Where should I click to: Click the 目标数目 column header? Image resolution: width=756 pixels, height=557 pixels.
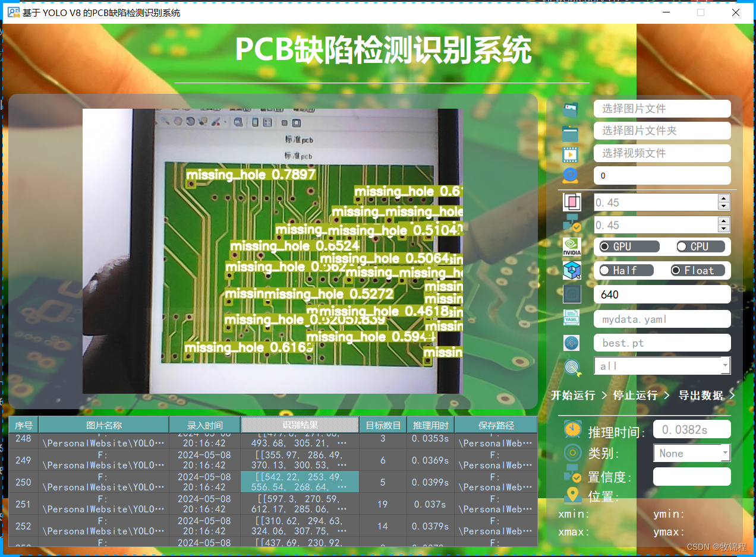[383, 425]
